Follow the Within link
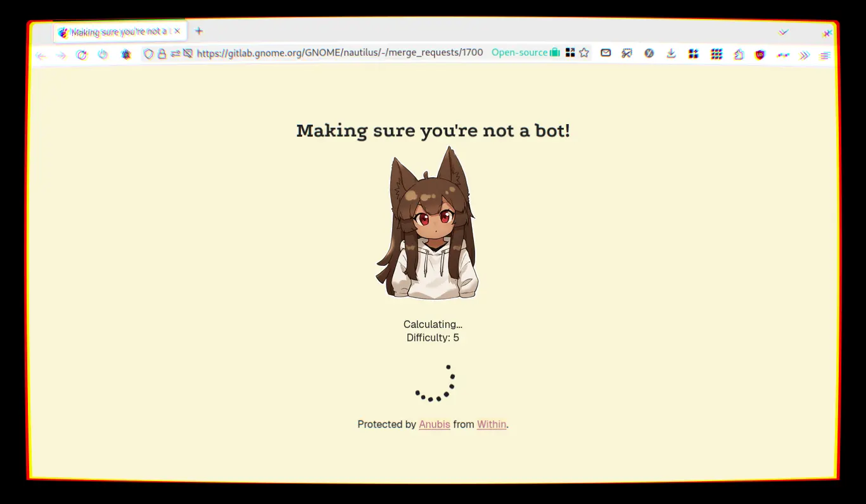 click(x=492, y=424)
